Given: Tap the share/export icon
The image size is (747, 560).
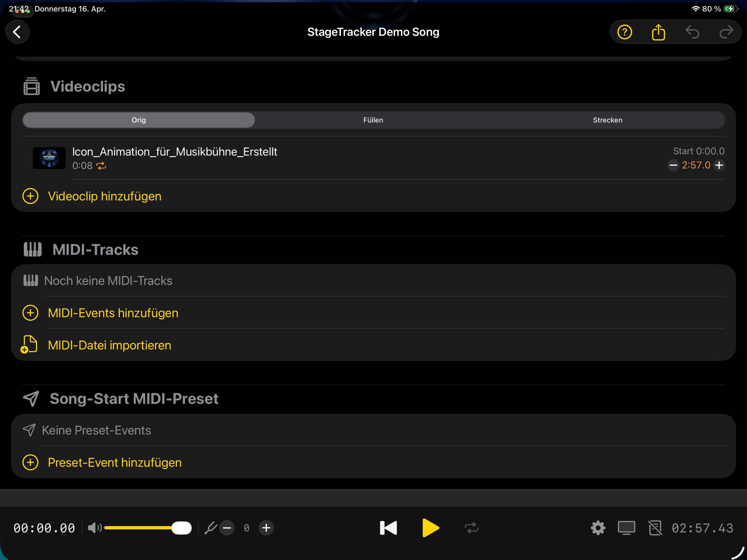Looking at the screenshot, I should tap(658, 32).
